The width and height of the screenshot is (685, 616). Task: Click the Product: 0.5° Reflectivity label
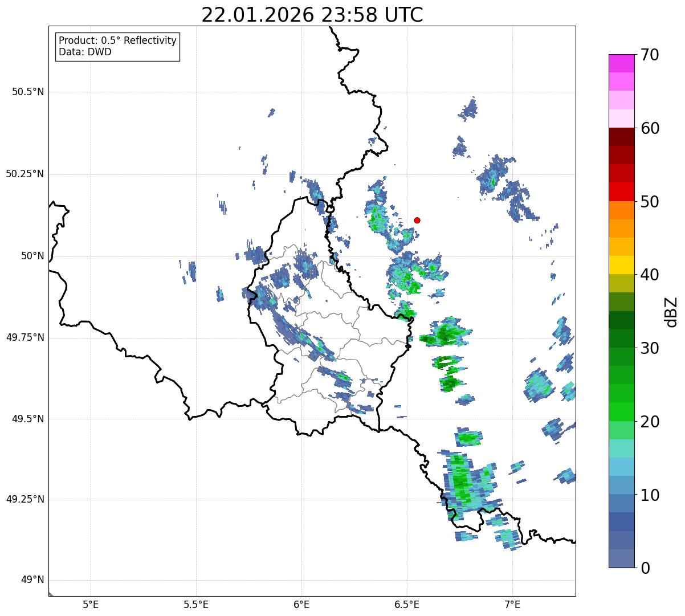point(117,41)
